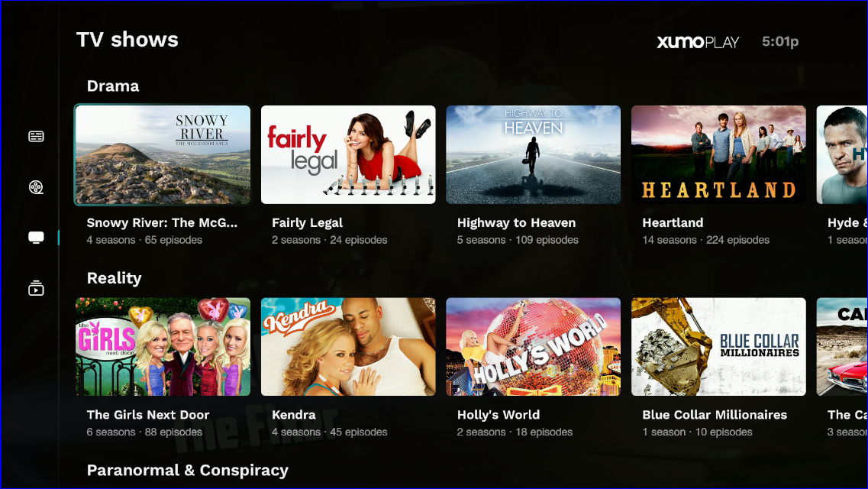The width and height of the screenshot is (868, 489).
Task: Open the partially visible Hyde show tile
Action: [x=842, y=155]
